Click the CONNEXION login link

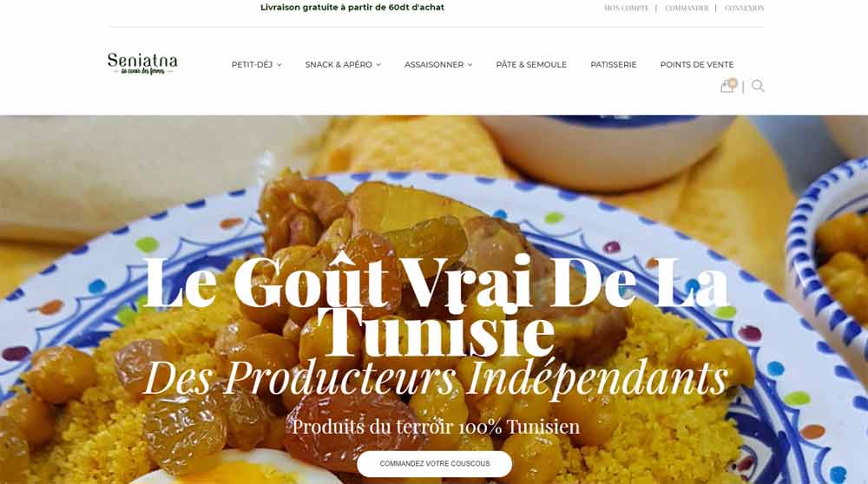[744, 9]
